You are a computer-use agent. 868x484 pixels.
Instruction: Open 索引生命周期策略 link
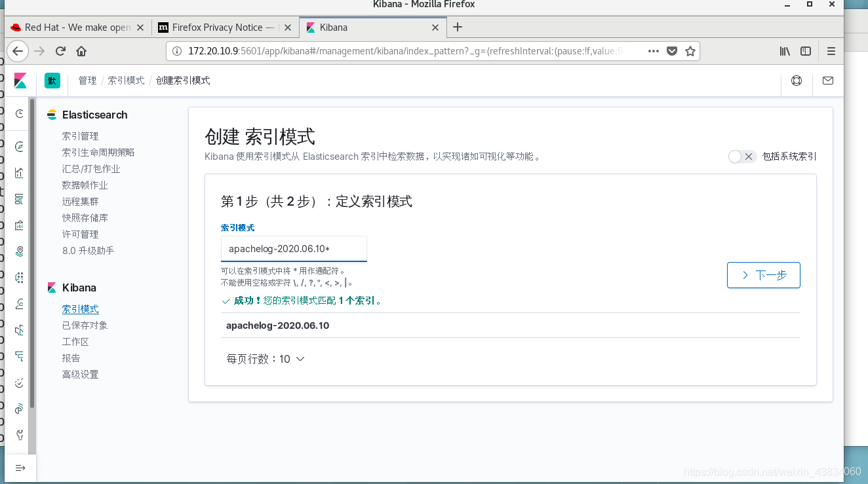(x=98, y=153)
